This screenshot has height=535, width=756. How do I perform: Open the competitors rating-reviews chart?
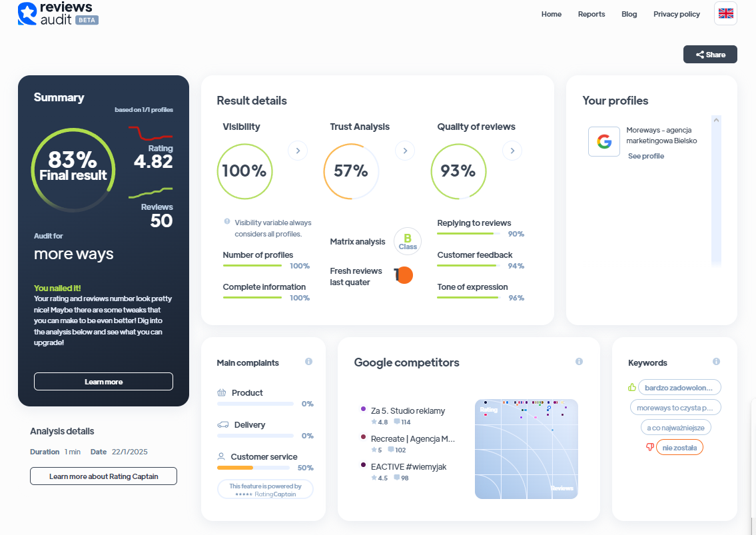pos(526,449)
